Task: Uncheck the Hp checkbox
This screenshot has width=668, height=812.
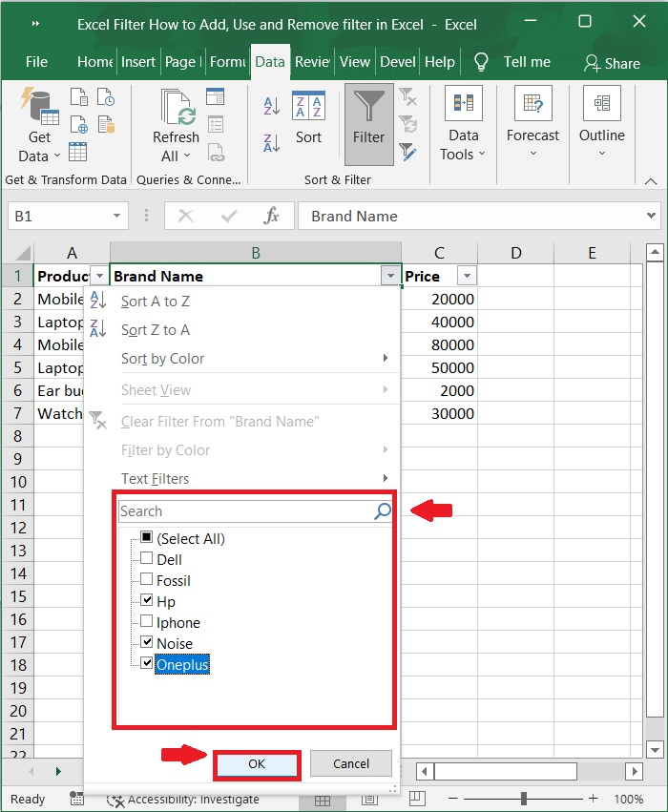Action: click(147, 599)
